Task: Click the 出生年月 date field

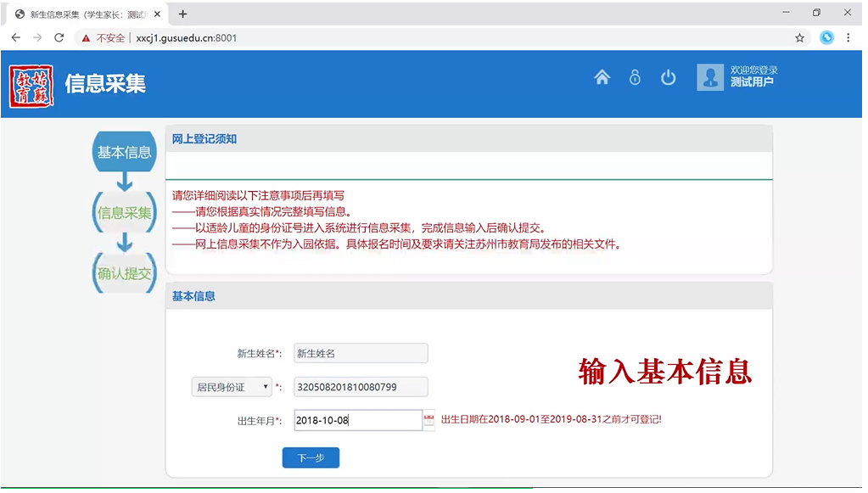Action: (x=357, y=420)
